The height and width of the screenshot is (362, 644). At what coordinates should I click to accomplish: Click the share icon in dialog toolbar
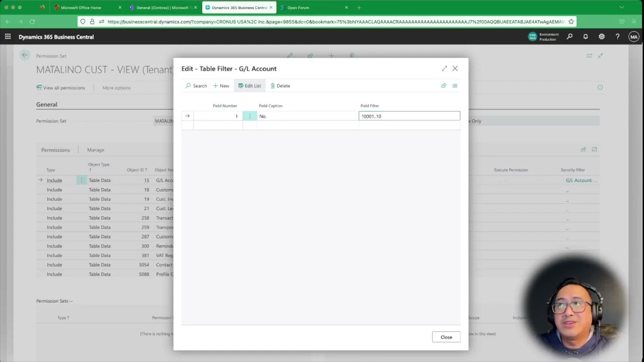point(443,85)
